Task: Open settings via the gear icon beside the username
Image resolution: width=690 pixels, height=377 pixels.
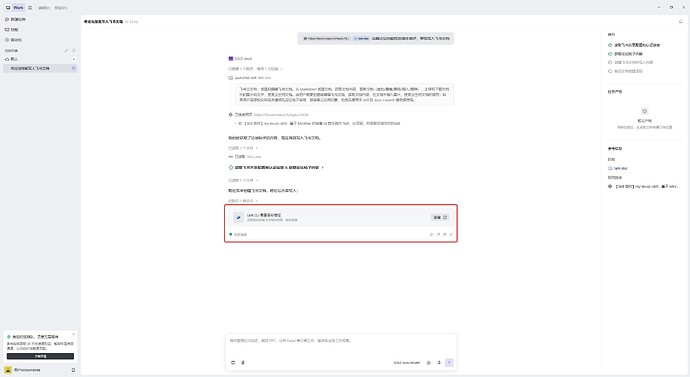Action: [x=73, y=370]
